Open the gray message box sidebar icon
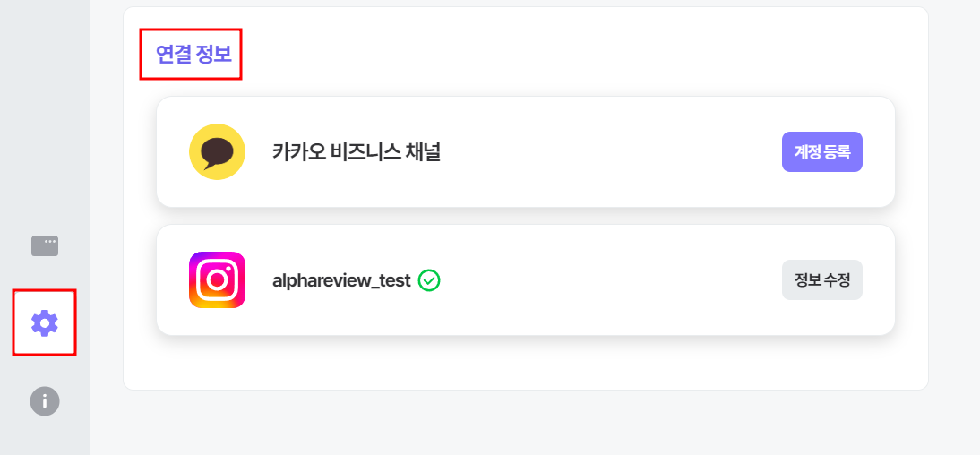 coord(45,245)
